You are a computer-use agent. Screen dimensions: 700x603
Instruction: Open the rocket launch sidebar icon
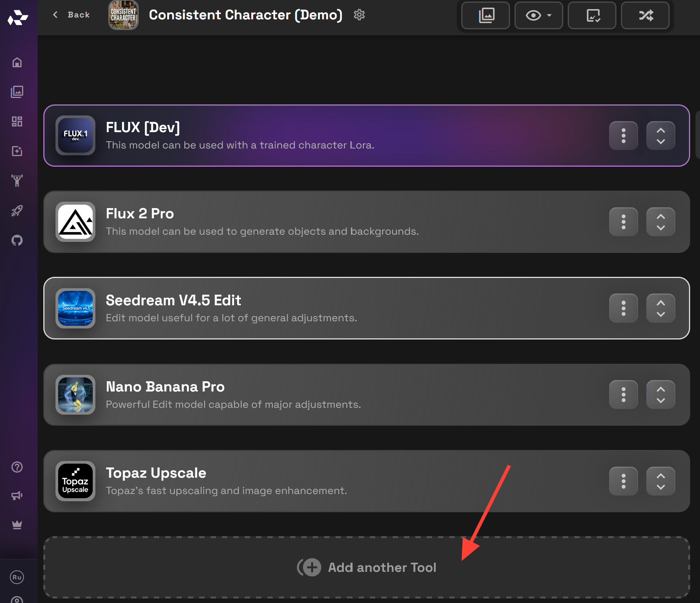pos(17,211)
